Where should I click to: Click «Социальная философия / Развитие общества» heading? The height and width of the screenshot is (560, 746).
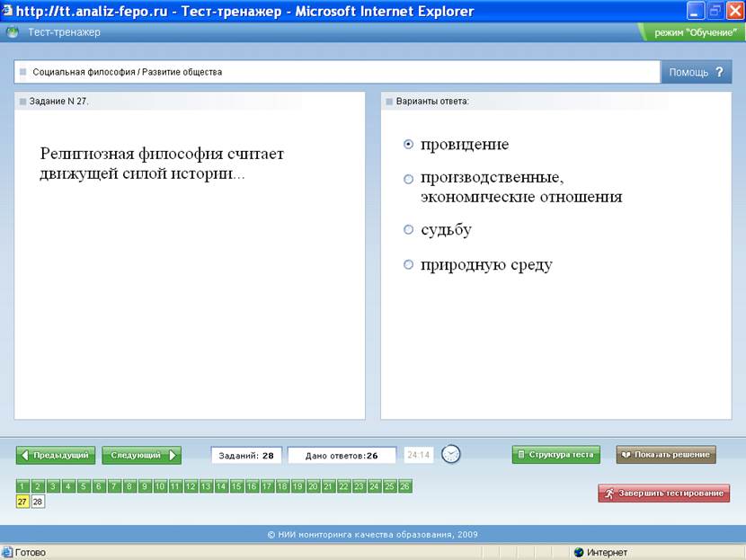127,72
